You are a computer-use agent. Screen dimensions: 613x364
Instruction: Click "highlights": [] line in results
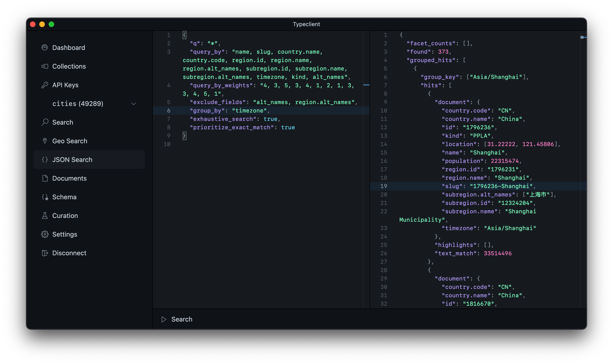coord(464,245)
